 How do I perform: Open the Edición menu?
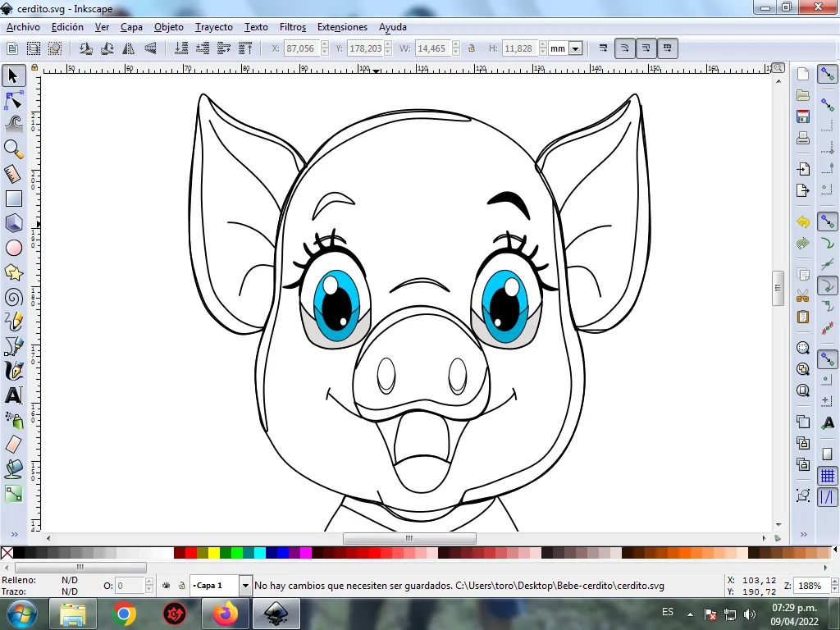pos(67,27)
